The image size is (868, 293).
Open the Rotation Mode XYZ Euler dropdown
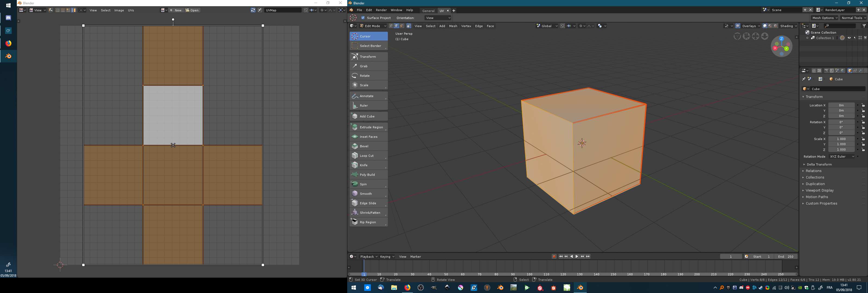(x=842, y=157)
